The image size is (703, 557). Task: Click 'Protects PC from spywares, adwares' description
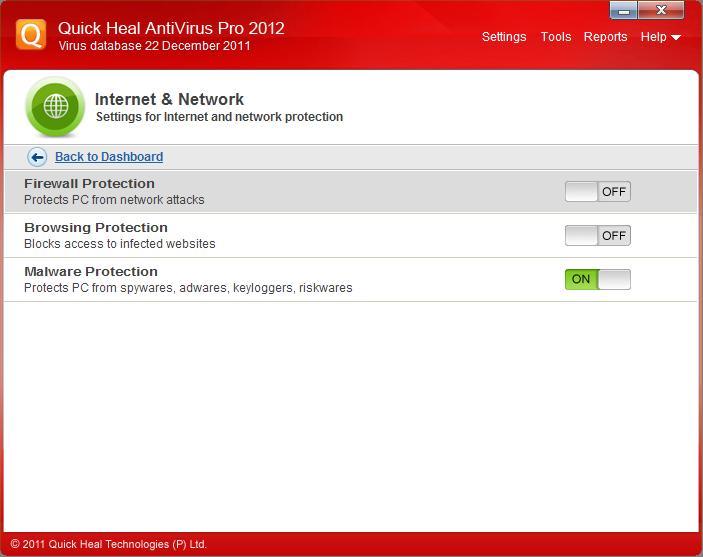[188, 288]
